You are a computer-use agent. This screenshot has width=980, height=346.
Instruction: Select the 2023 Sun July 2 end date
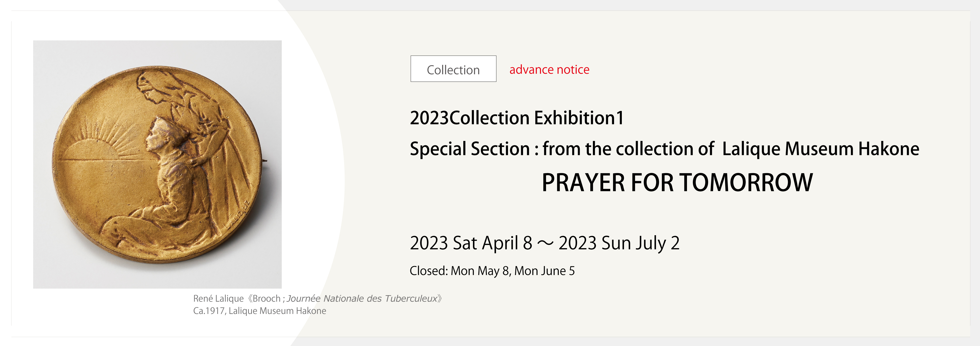(619, 243)
